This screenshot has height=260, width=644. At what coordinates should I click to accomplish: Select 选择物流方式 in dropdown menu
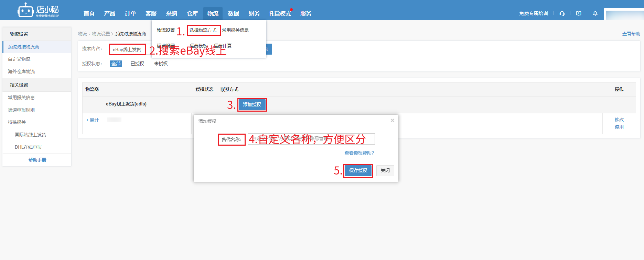point(203,30)
